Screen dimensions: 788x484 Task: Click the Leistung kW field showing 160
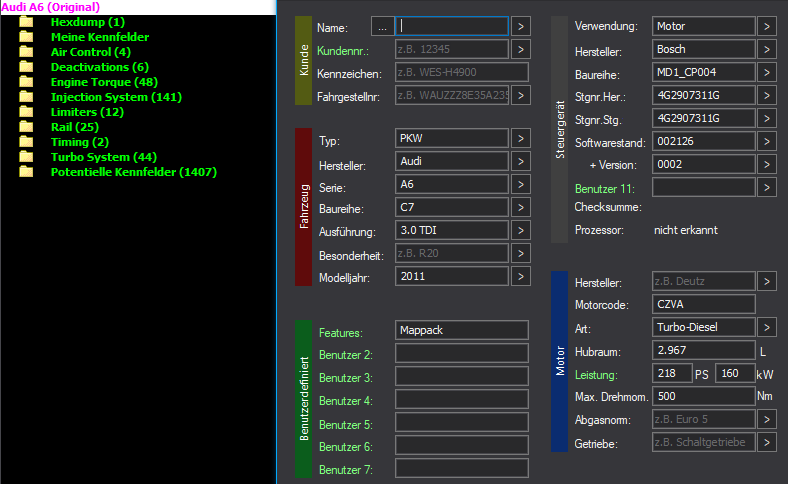(x=735, y=373)
